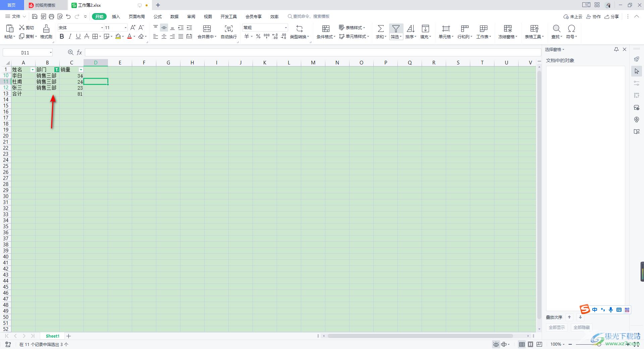The image size is (644, 349).
Task: Click the Sort (排序) icon
Action: click(x=411, y=29)
